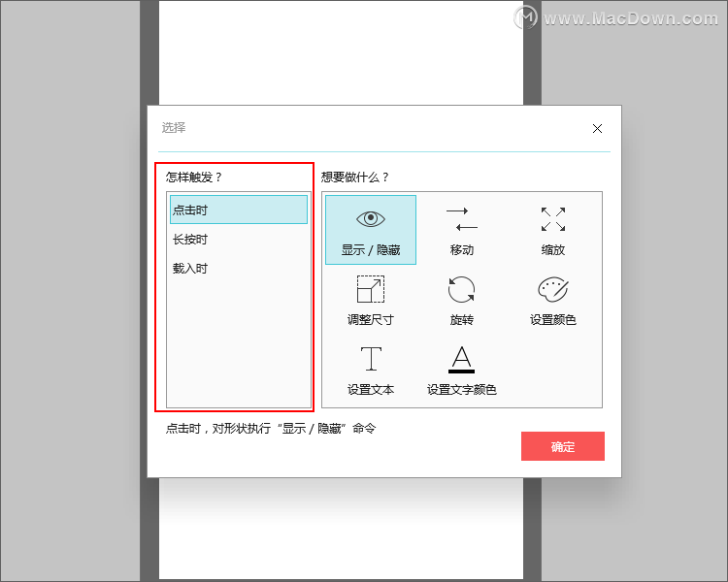Select the 点击时 trigger option
Viewport: 728px width, 582px height.
point(239,210)
